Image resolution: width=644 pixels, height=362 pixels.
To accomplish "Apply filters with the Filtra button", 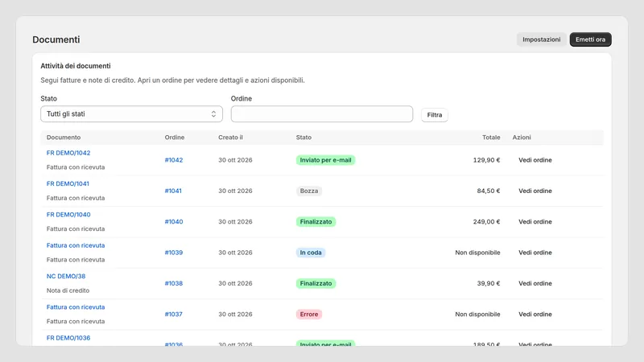I will [434, 115].
